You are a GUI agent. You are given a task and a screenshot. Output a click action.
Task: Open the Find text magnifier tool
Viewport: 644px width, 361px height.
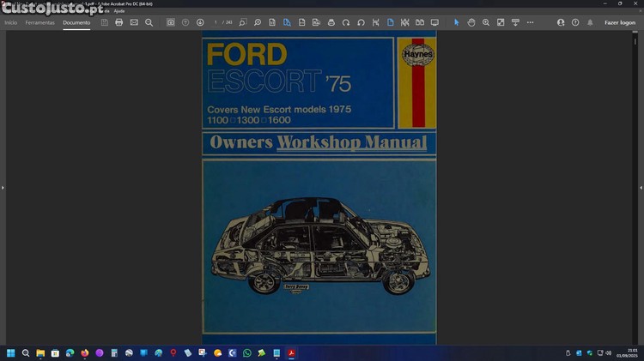coord(149,22)
